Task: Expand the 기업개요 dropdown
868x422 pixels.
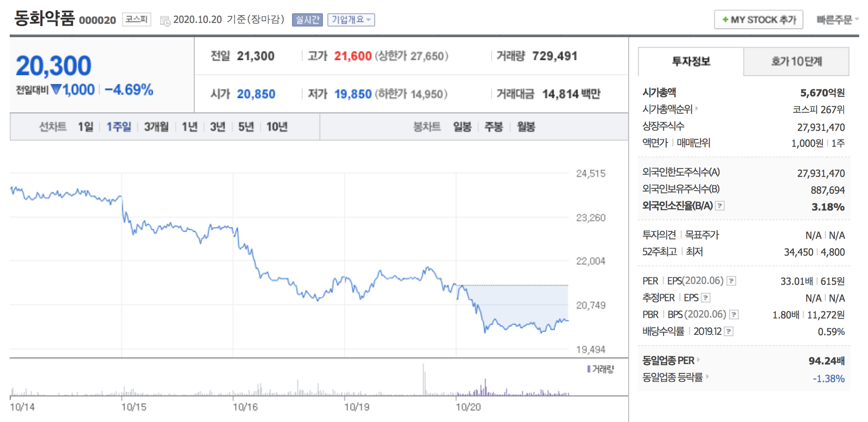Action: (x=351, y=20)
